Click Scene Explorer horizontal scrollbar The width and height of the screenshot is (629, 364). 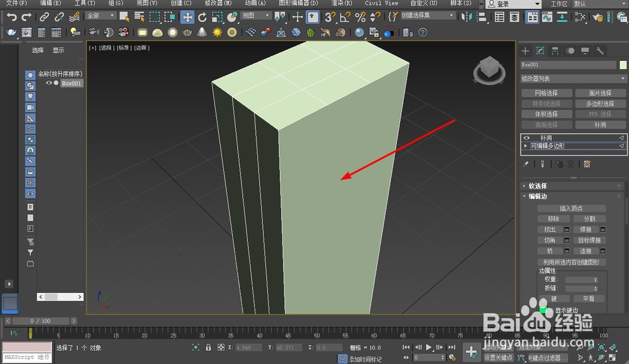[60, 297]
